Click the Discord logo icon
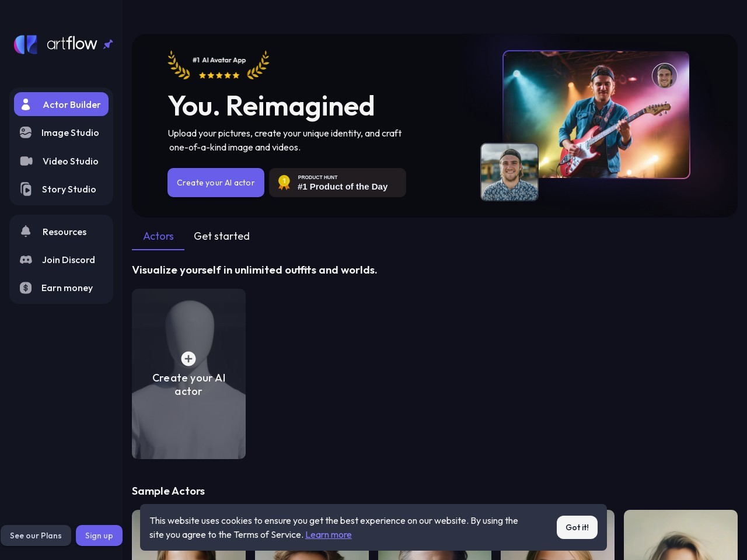 point(26,260)
